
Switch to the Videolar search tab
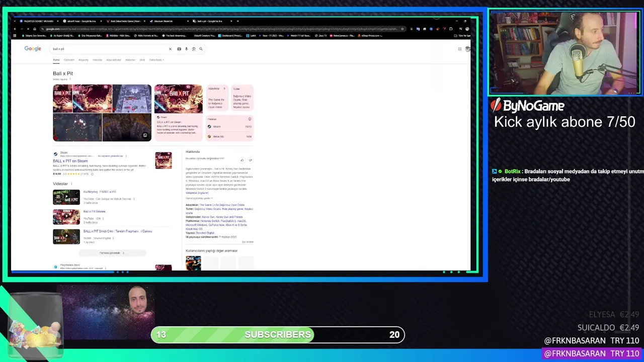[97, 60]
